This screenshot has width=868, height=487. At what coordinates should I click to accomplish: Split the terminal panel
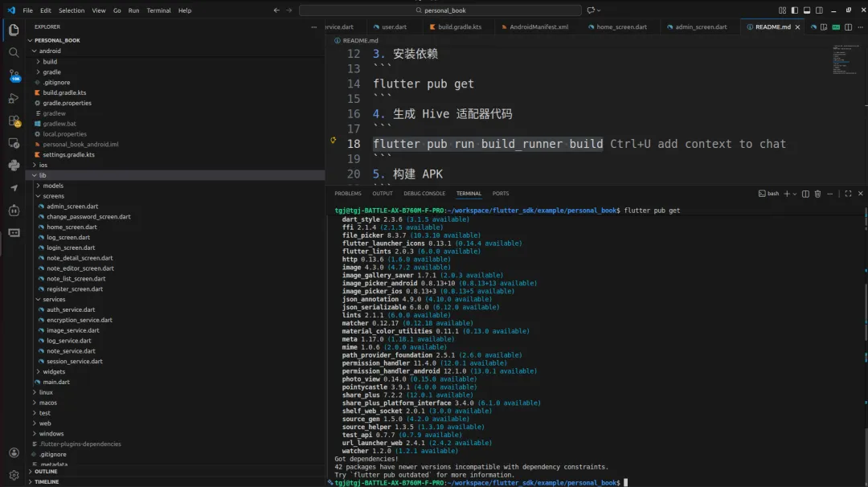[805, 194]
